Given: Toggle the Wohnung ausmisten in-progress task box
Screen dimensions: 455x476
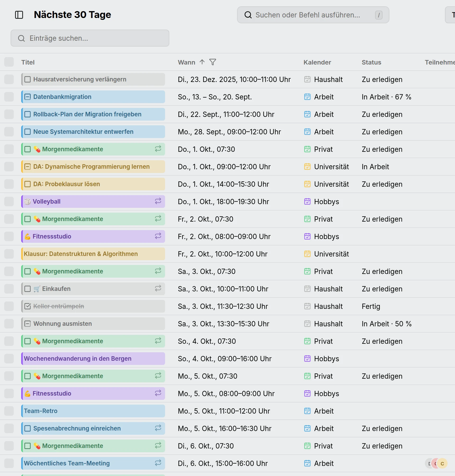Looking at the screenshot, I should (28, 324).
